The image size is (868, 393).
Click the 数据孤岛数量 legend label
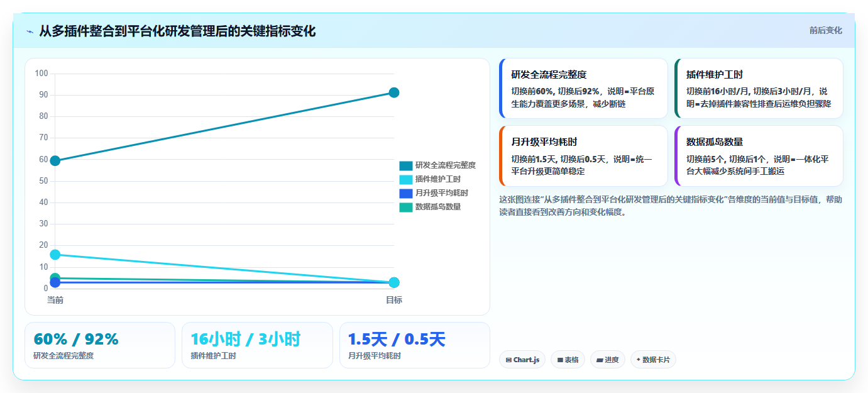tap(438, 207)
